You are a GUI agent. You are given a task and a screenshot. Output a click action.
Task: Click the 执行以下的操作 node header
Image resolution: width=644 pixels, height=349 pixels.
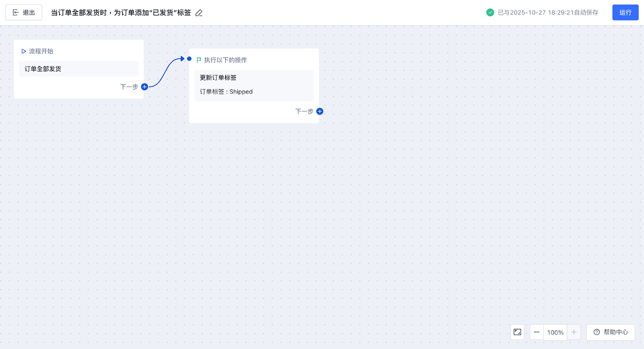(225, 60)
